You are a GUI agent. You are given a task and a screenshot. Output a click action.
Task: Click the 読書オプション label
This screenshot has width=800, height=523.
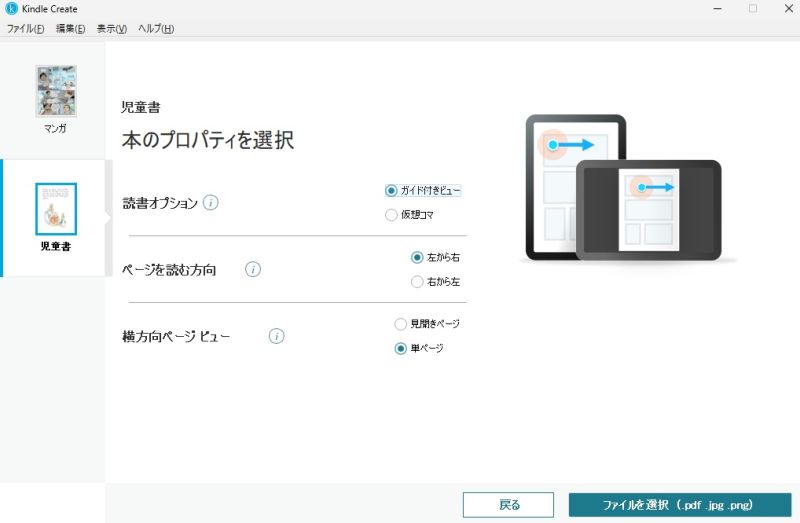click(x=160, y=203)
